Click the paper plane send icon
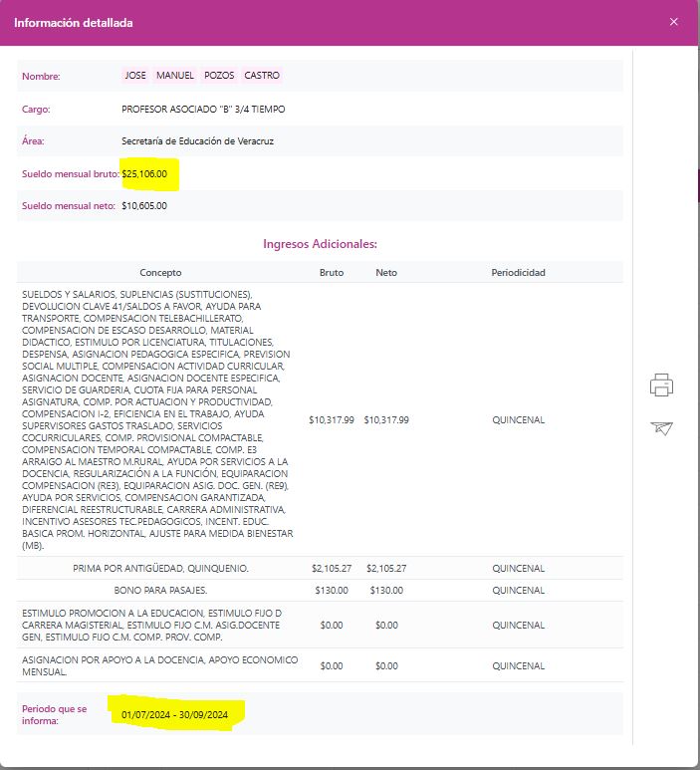The height and width of the screenshot is (770, 700). coord(662,427)
